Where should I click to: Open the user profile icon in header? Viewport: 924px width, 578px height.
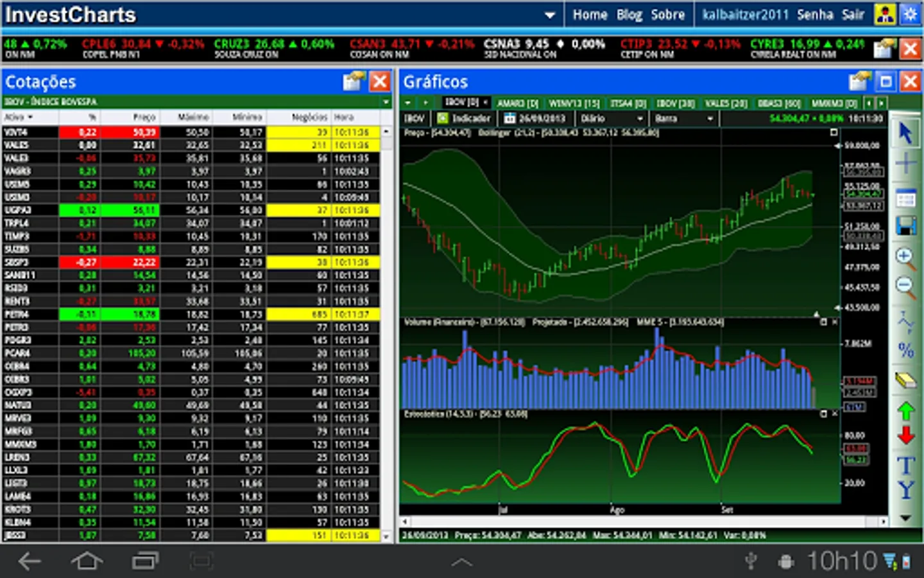[x=885, y=14]
